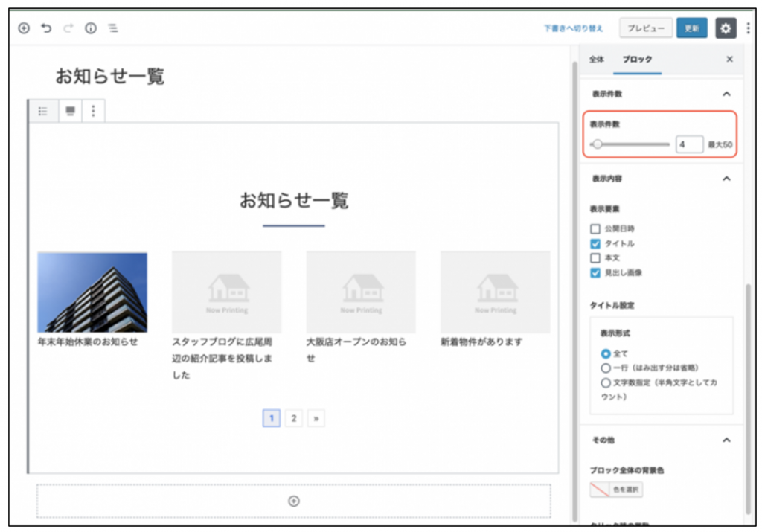The width and height of the screenshot is (762, 532).
Task: Collapse the 表示件数 panel section
Action: tap(726, 94)
